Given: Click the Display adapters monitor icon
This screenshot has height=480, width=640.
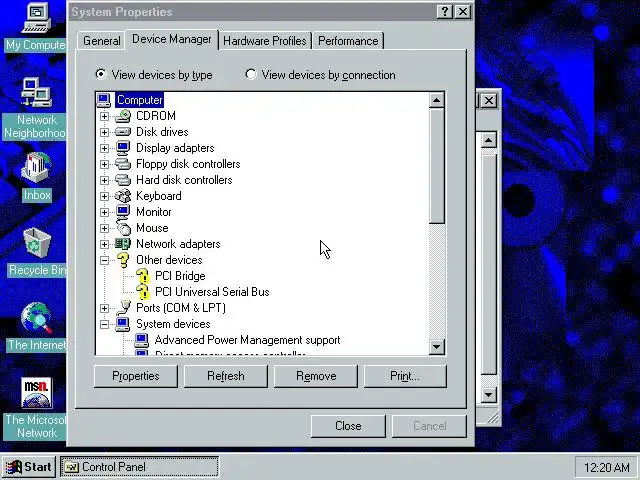Looking at the screenshot, I should click(123, 148).
